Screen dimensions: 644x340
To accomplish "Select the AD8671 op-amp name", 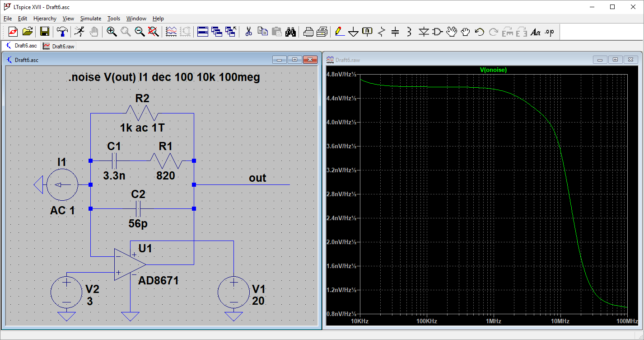I will point(159,281).
